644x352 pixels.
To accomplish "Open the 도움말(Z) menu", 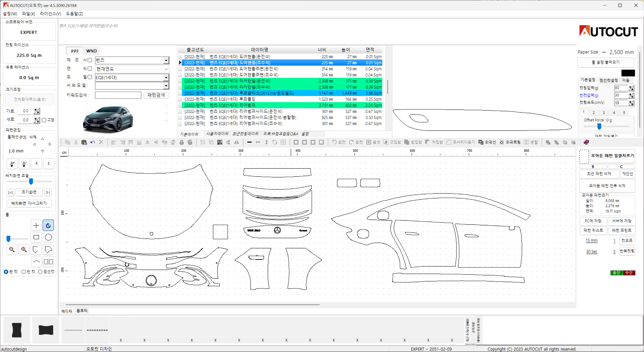I will (75, 14).
